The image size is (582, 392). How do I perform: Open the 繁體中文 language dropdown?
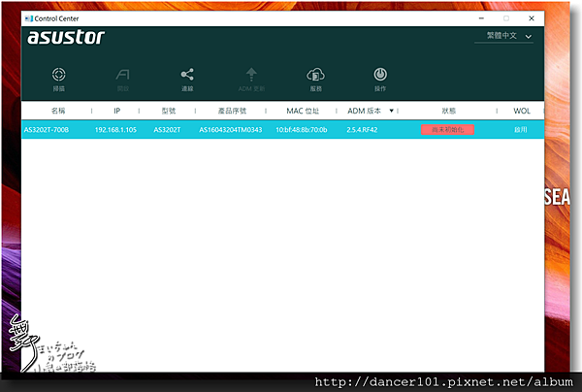click(x=503, y=36)
